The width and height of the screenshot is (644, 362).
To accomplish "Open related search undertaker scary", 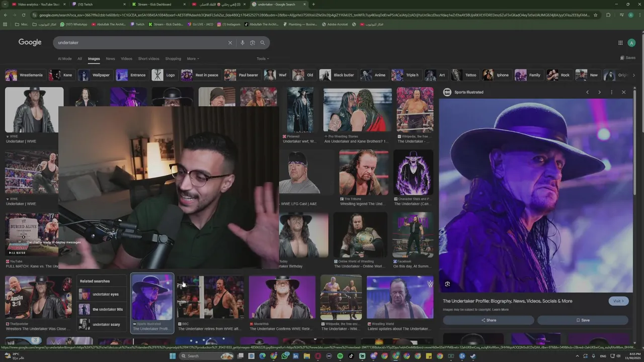I will pos(101,325).
